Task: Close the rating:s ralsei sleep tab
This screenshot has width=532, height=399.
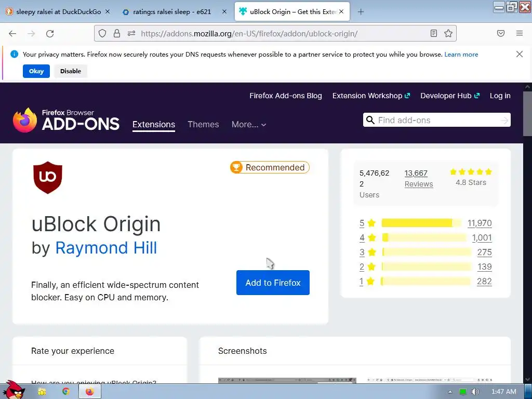Action: tap(224, 11)
